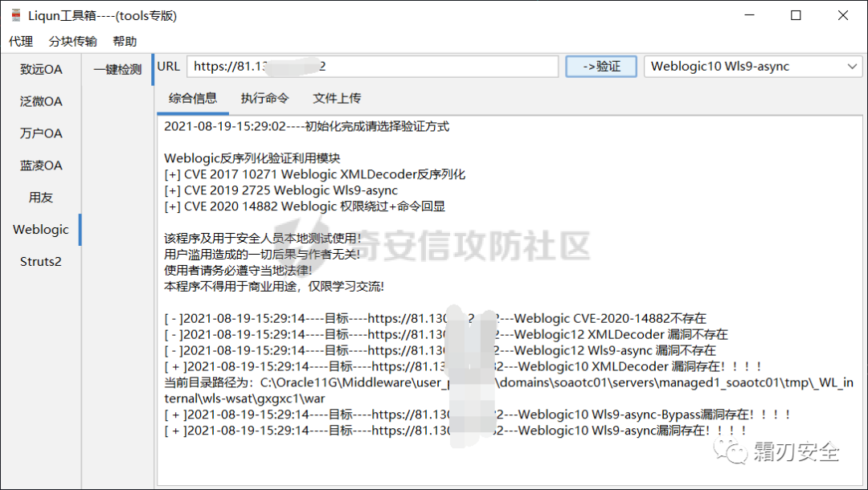
Task: Click the ->验证 button
Action: click(601, 67)
